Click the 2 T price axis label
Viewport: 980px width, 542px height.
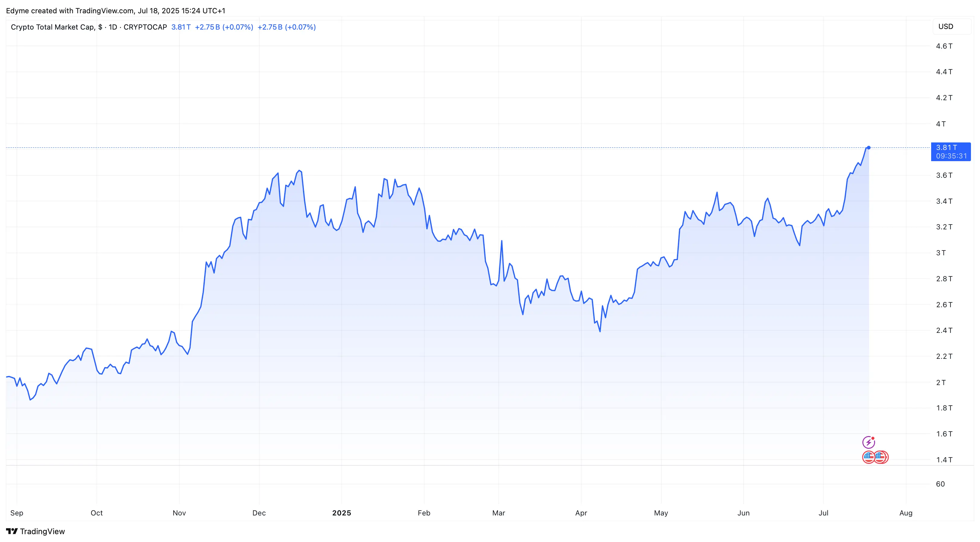click(941, 382)
